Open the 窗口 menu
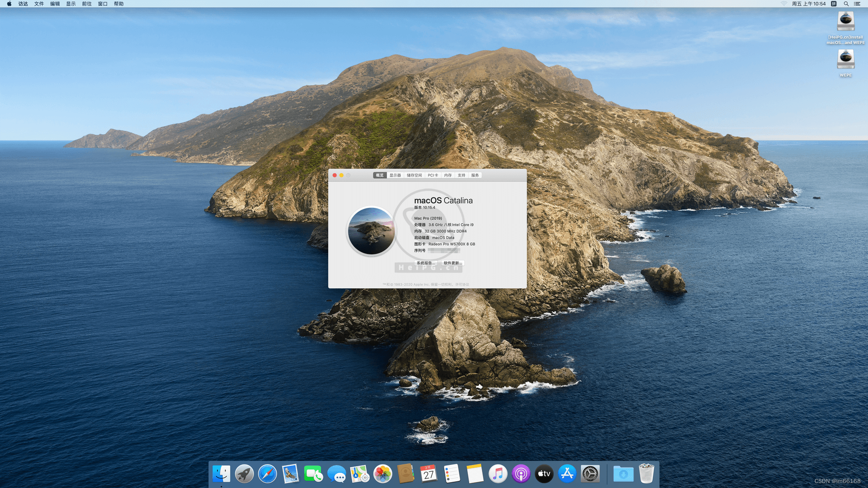The width and height of the screenshot is (868, 488). pyautogui.click(x=103, y=4)
